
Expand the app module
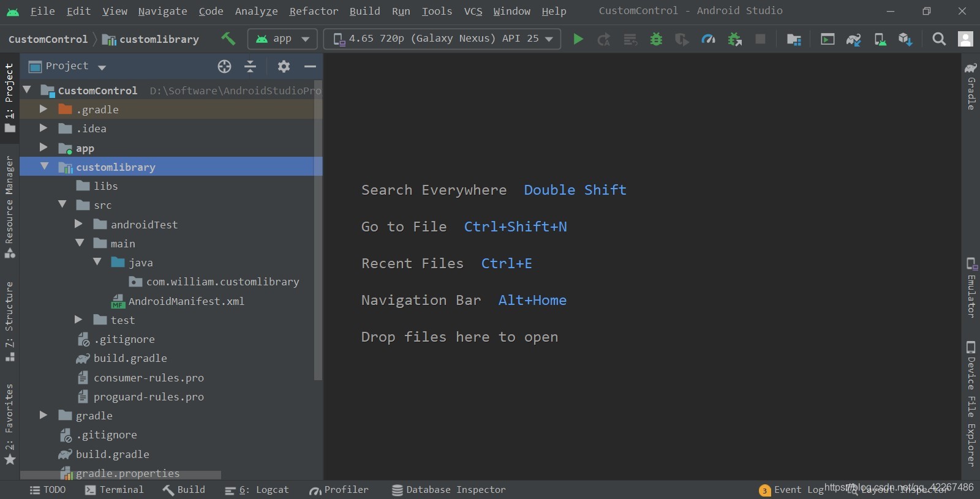tap(43, 148)
